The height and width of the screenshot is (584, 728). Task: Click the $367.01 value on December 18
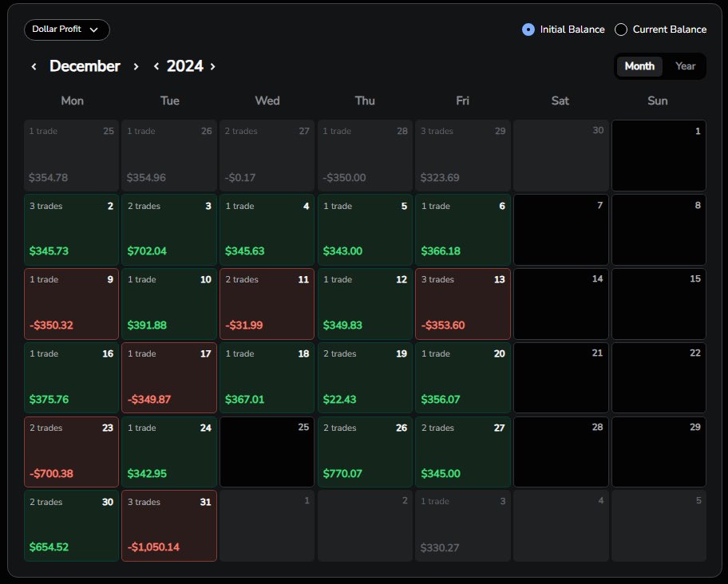[x=245, y=400]
